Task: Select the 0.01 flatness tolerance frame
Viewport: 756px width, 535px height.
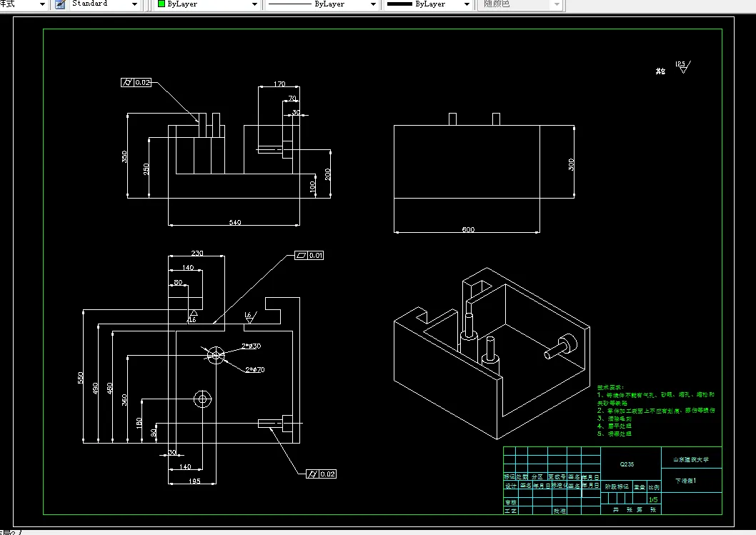Action: [x=309, y=256]
